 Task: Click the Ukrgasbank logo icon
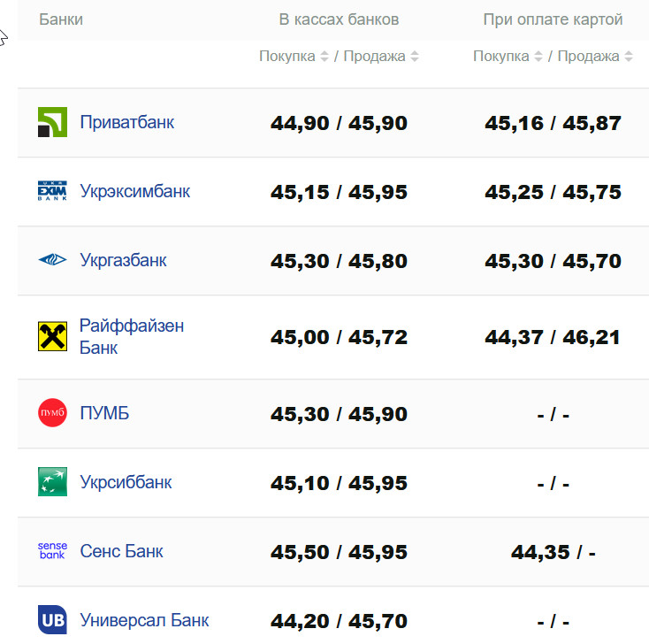tap(52, 260)
